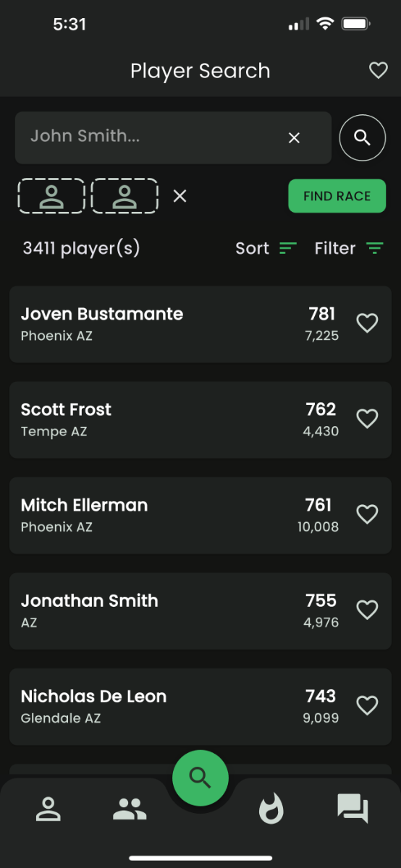Open favorites via header heart icon

378,70
